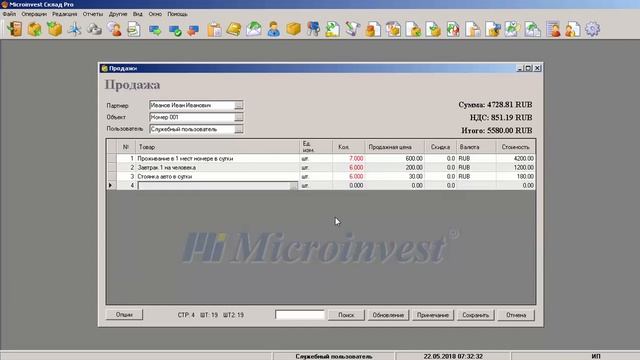Viewport: 640px width, 360px height.
Task: Open the Партнер field selection button
Action: pos(239,105)
